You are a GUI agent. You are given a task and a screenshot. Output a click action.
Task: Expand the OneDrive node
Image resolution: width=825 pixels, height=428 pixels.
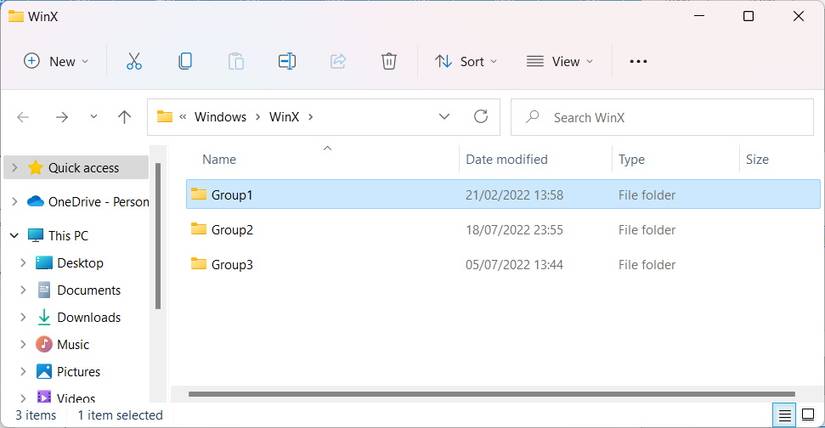[x=15, y=202]
